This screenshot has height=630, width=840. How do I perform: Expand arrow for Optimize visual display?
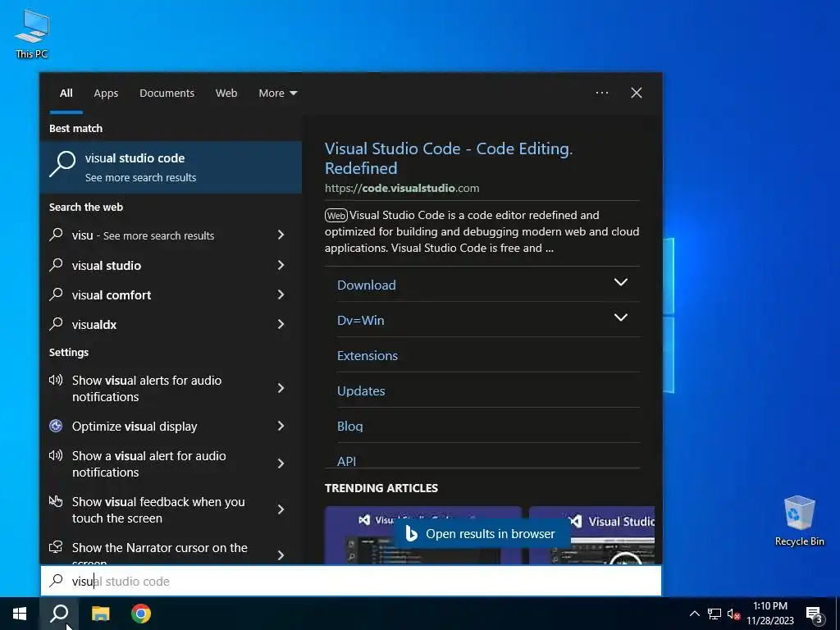tap(281, 426)
